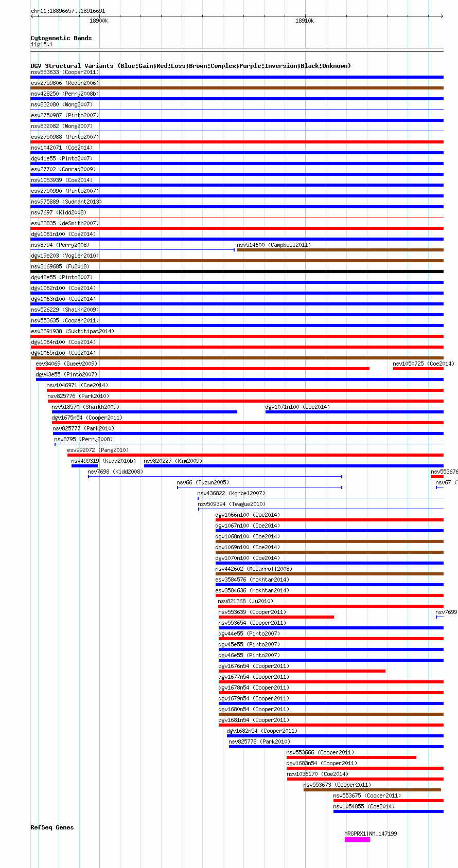Select nsv975889 (Sudmant2013) label
This screenshot has height=868, width=458.
point(66,202)
